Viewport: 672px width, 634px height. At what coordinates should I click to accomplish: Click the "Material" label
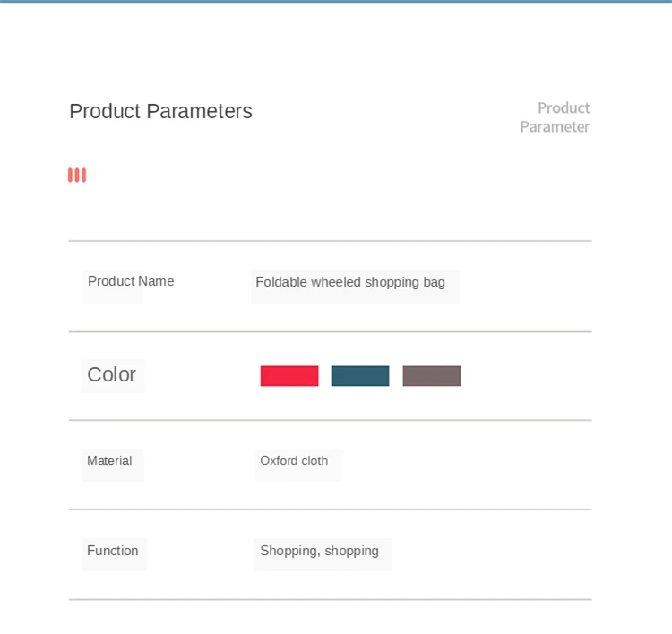click(x=109, y=461)
